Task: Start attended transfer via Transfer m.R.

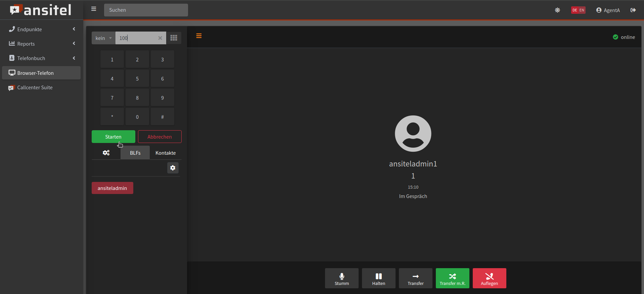Action: [x=452, y=278]
